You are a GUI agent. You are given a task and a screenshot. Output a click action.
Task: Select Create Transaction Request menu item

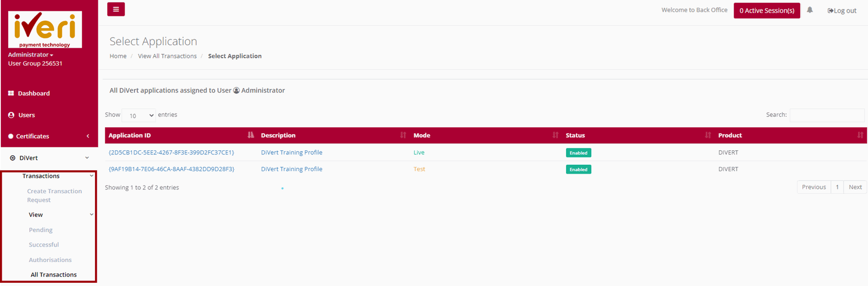[x=54, y=195]
